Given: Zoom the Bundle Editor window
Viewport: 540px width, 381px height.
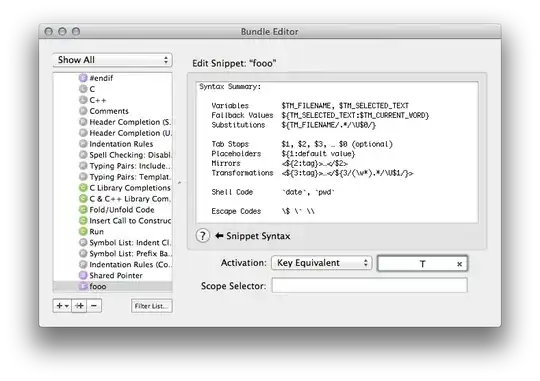Looking at the screenshot, I should point(76,32).
